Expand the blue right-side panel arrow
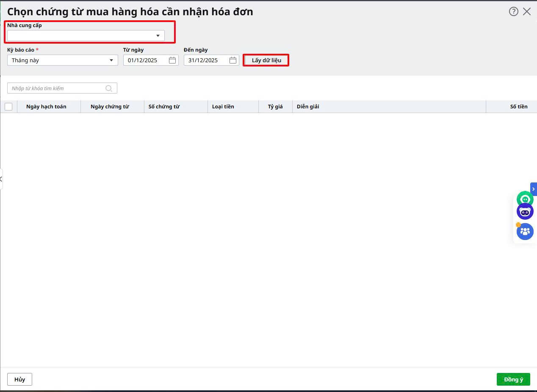The height and width of the screenshot is (392, 537). pos(534,189)
